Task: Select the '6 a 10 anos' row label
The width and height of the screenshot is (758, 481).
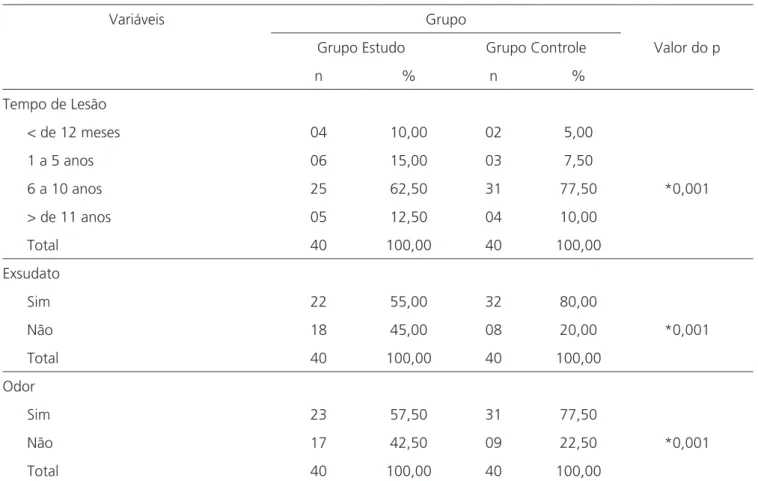Action: point(64,189)
